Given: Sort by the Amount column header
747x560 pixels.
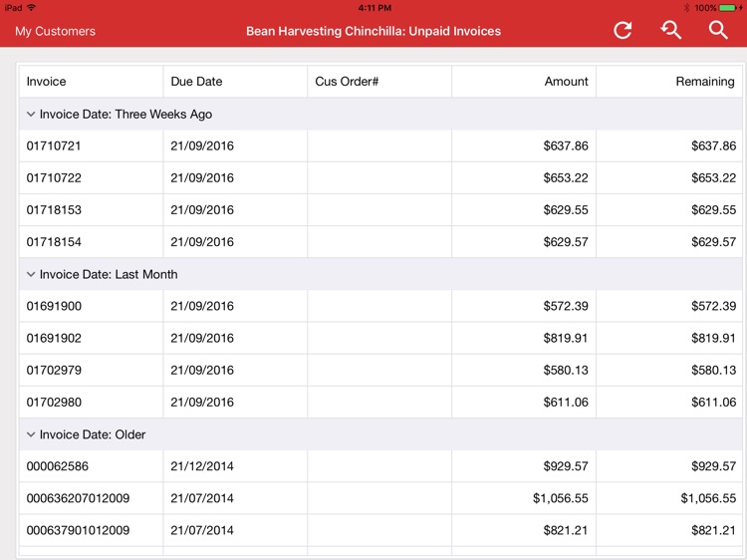Looking at the screenshot, I should click(x=524, y=82).
